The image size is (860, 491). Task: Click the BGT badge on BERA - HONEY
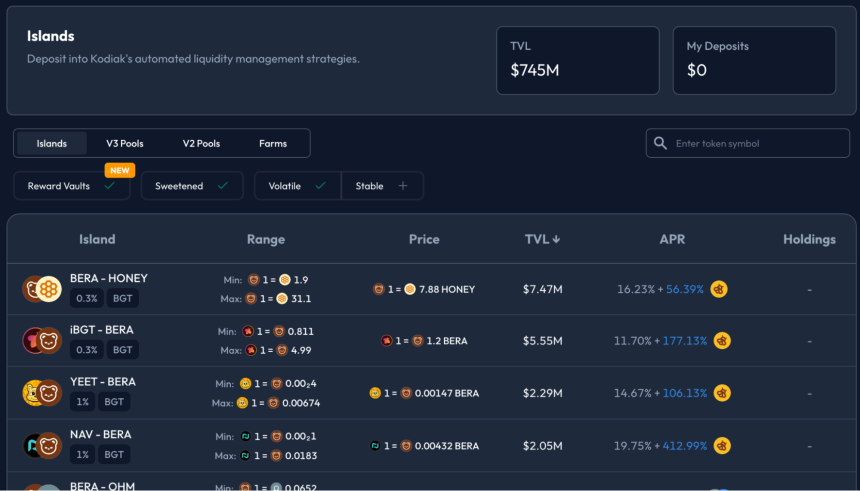[x=122, y=298]
